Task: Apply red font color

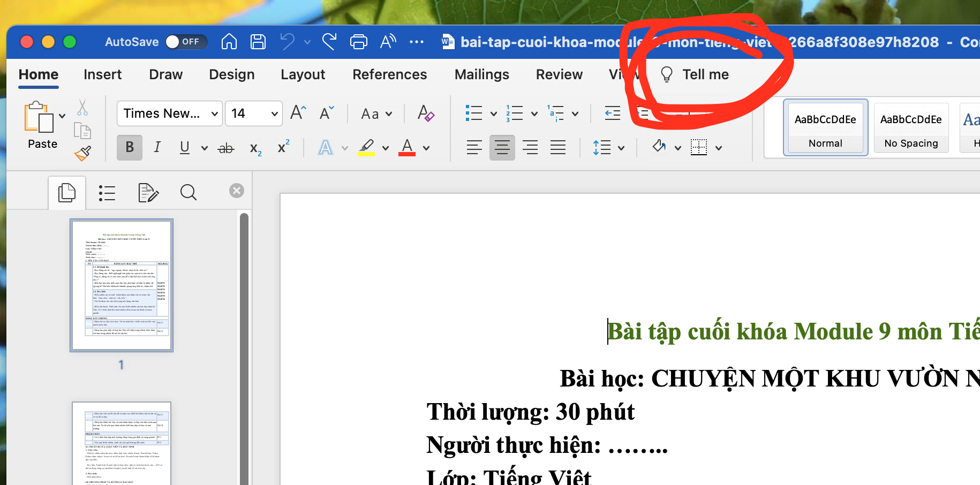Action: tap(407, 147)
